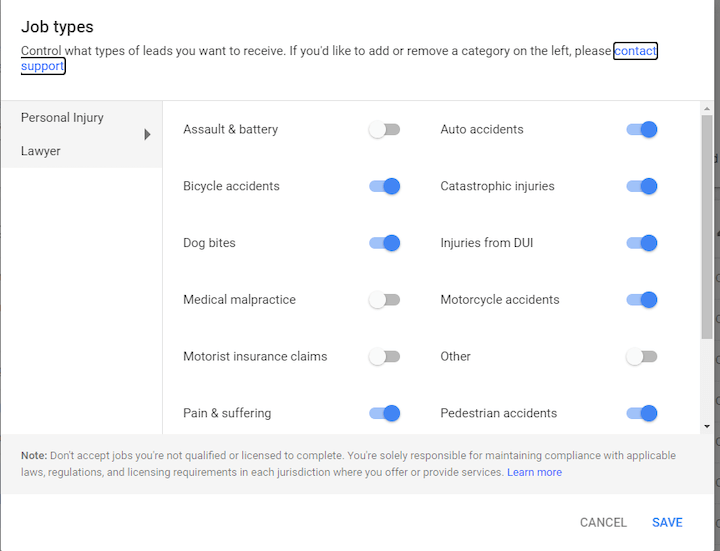Image resolution: width=720 pixels, height=551 pixels.
Task: Select the Personal Injury Lawyer category
Action: [x=62, y=134]
